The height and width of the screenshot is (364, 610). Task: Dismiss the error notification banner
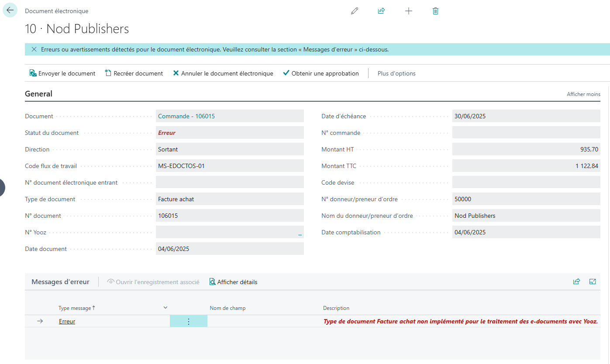34,49
